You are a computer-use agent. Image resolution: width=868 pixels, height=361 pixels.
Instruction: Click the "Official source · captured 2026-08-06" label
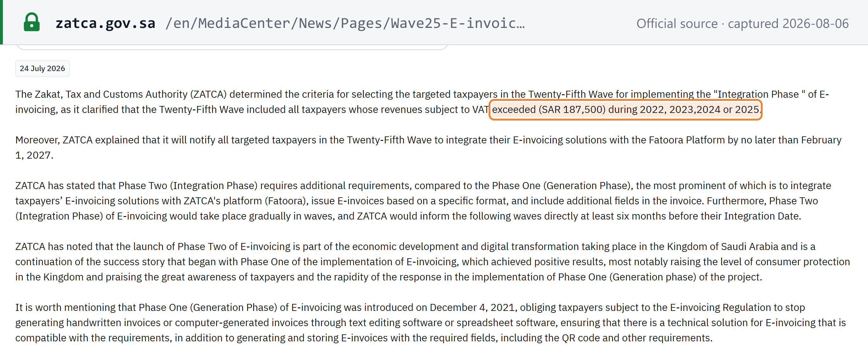point(742,23)
